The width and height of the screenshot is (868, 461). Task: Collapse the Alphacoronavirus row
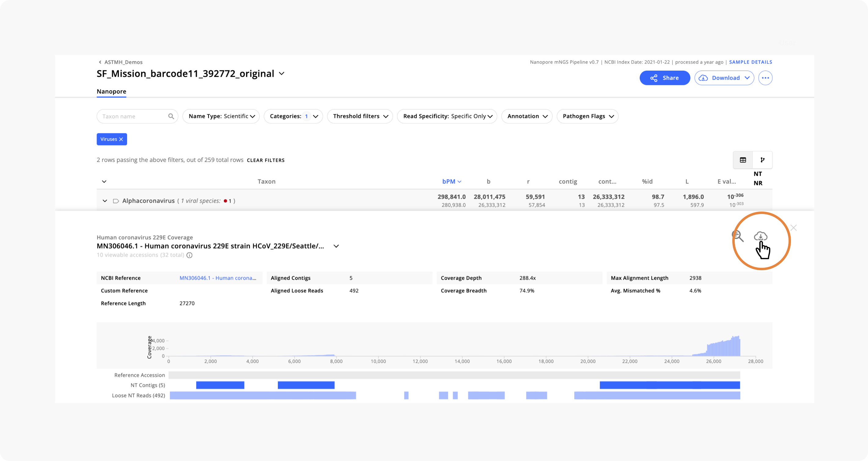point(105,201)
